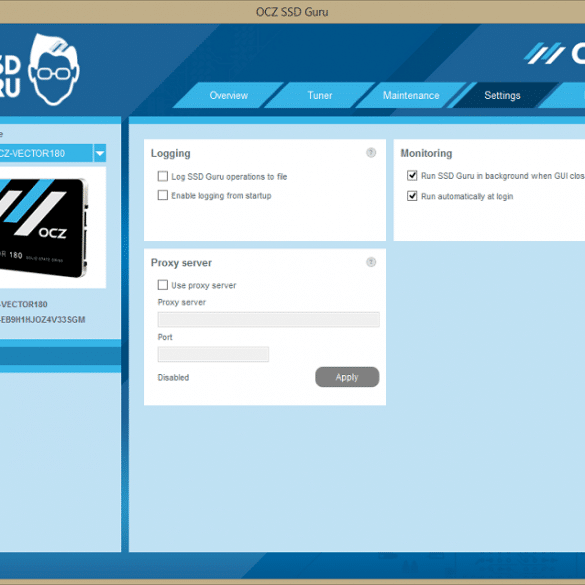Uncheck Run SSD Guru in background
The image size is (585, 585).
point(412,175)
